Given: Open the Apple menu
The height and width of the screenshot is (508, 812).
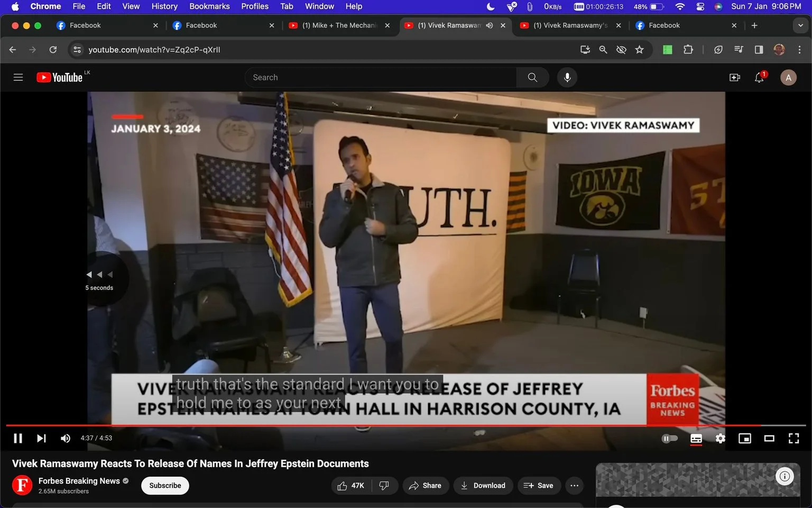Looking at the screenshot, I should point(15,6).
